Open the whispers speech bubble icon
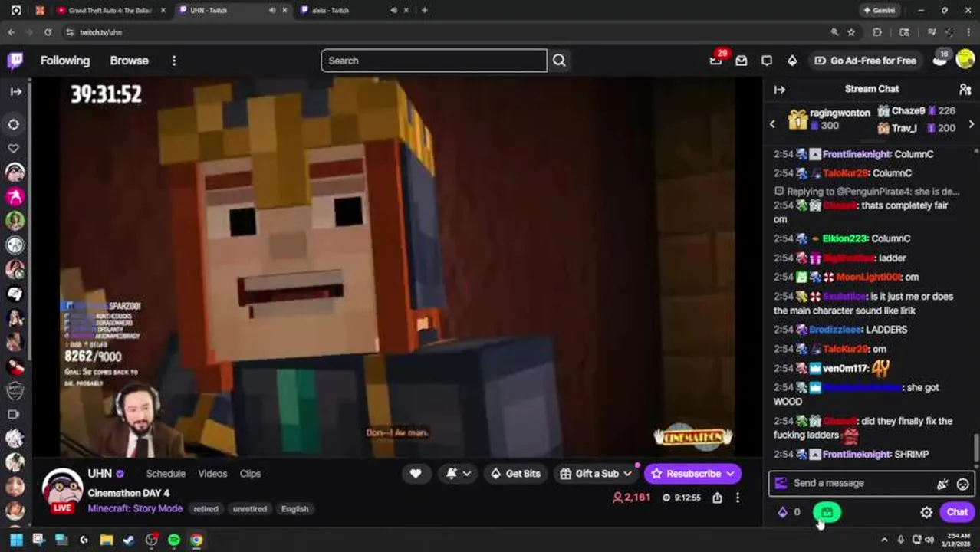980x552 pixels. click(767, 61)
